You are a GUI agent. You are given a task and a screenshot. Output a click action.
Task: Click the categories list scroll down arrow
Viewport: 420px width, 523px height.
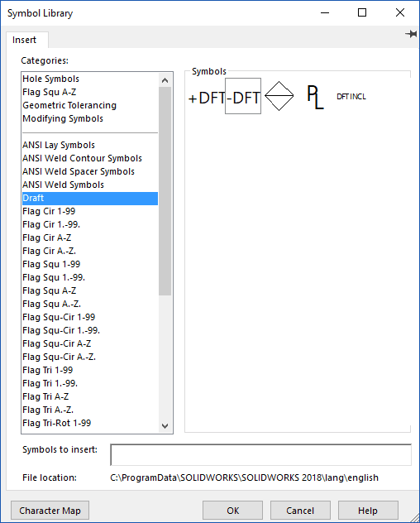tap(165, 426)
